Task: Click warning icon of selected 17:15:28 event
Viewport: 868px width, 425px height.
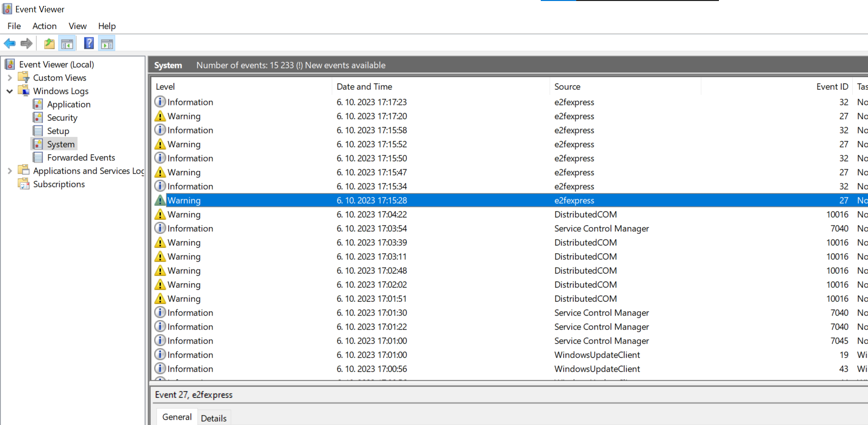Action: point(160,200)
